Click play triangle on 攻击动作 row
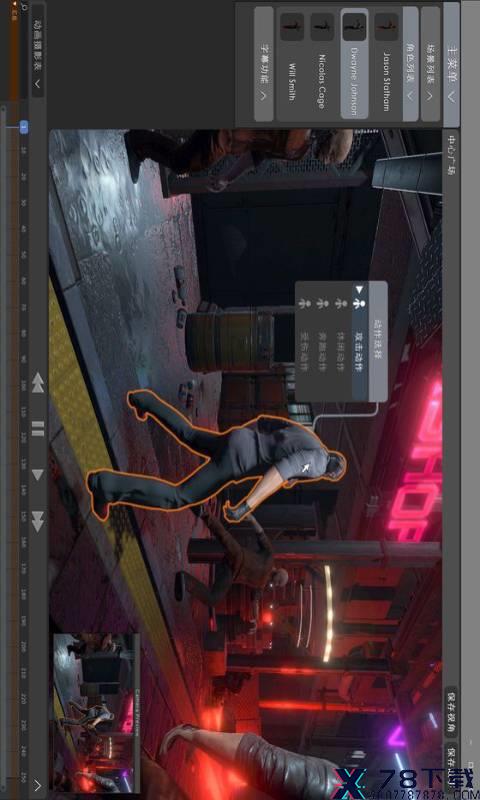This screenshot has width=480, height=800. (x=360, y=289)
